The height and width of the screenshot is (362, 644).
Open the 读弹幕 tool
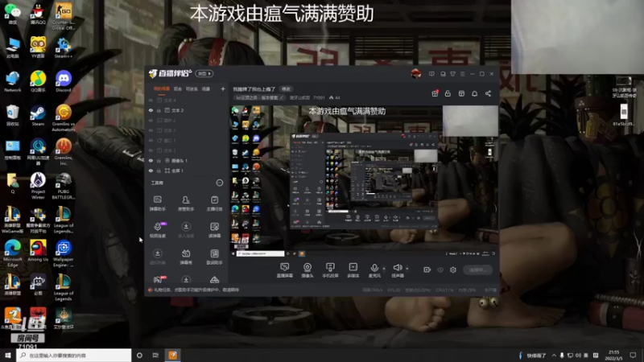tap(214, 230)
